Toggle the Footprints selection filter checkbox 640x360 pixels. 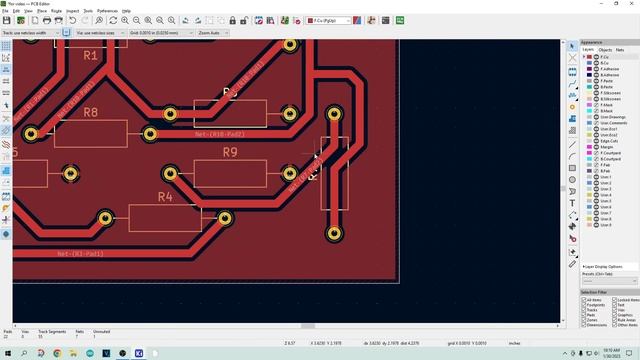click(584, 305)
